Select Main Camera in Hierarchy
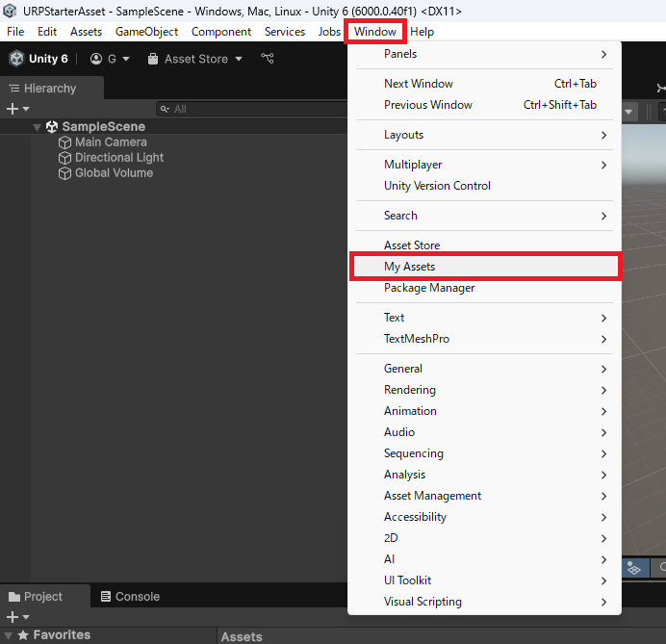The image size is (666, 644). 111,142
